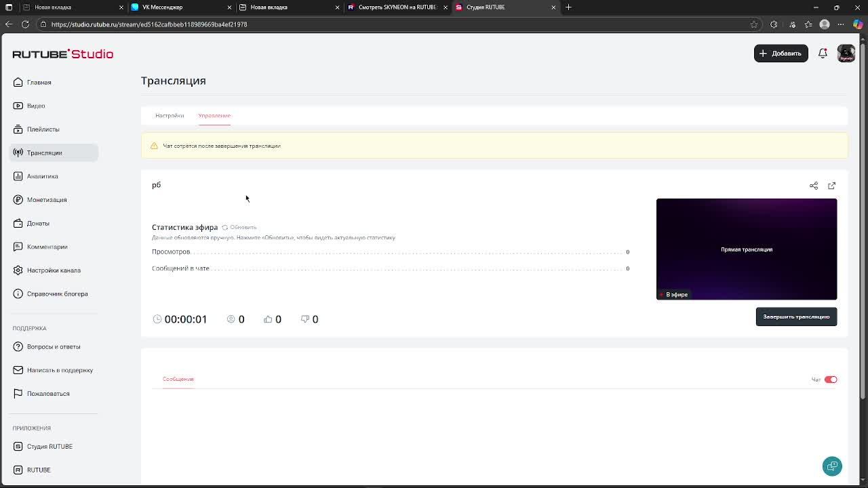This screenshot has height=488, width=868.
Task: Open a new browser tab
Action: coord(568,7)
